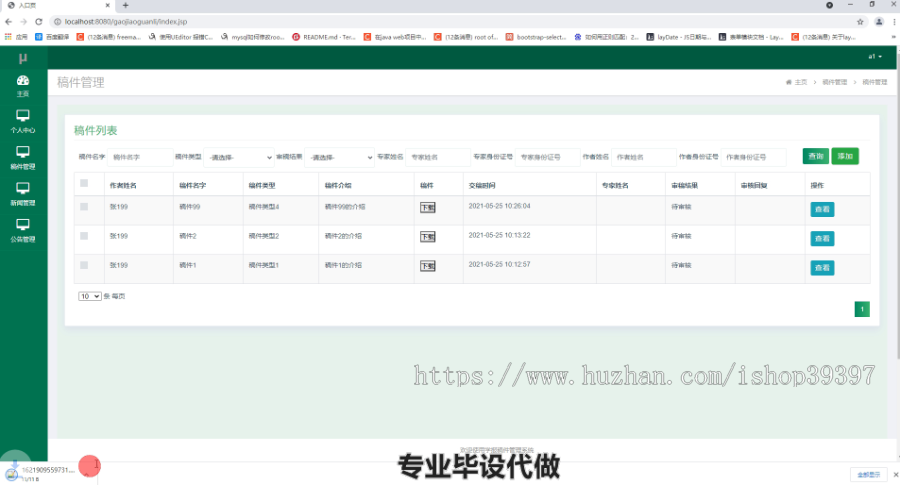Open the 应用 apps bookmark shortcut
This screenshot has height=485, width=900.
click(x=15, y=37)
